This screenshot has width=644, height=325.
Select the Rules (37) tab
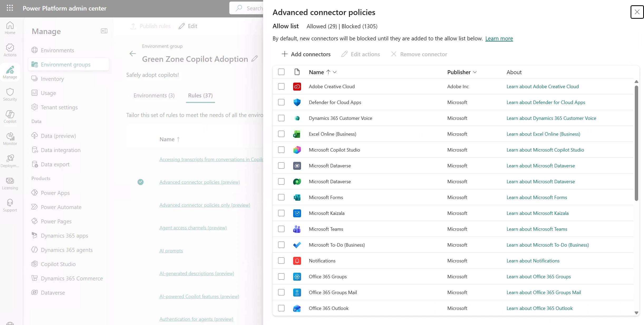pyautogui.click(x=200, y=95)
